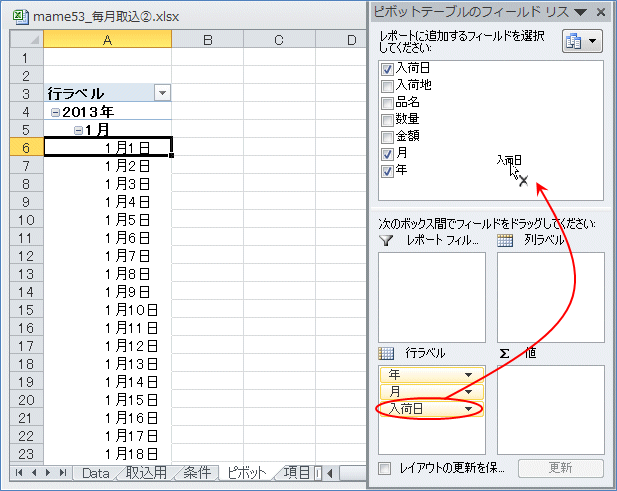Click the select-all corner of the worksheet
This screenshot has width=617, height=491.
click(x=26, y=39)
